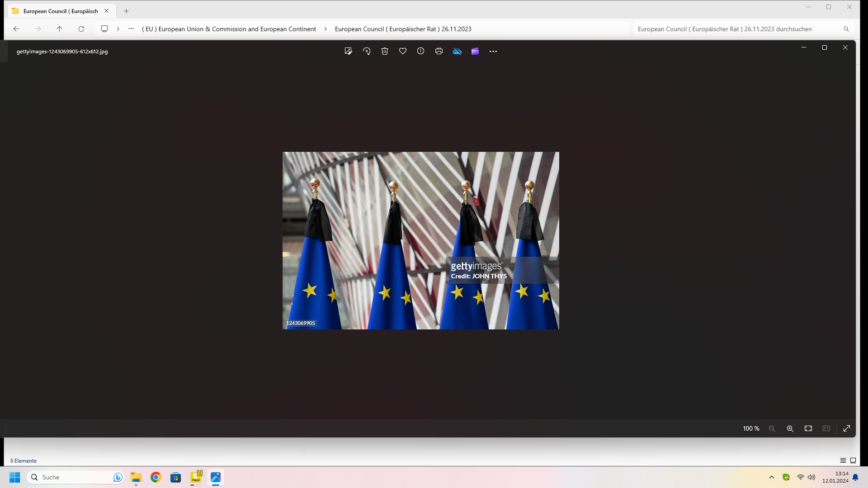This screenshot has width=868, height=488.
Task: Expand chevron after European Continent breadcrumb
Action: coord(325,29)
